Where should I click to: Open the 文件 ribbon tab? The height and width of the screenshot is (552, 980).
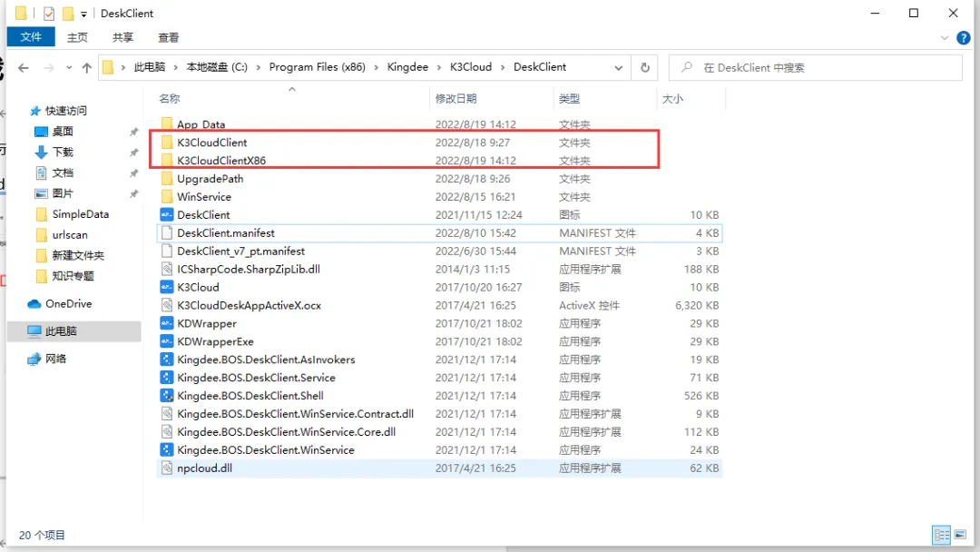coord(31,37)
